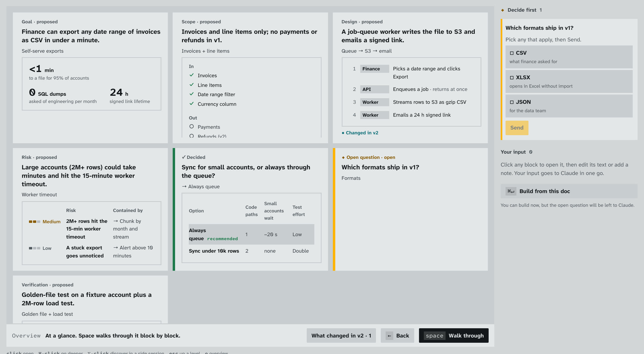Go Back from overview
This screenshot has width=644, height=354.
point(397,335)
